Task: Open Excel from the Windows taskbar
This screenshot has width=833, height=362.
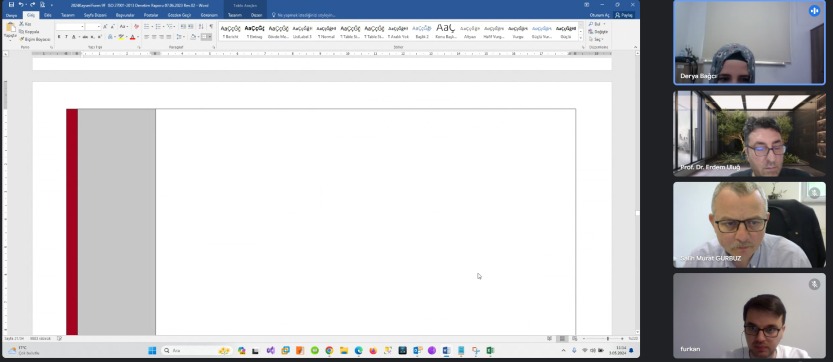Action: 490,350
